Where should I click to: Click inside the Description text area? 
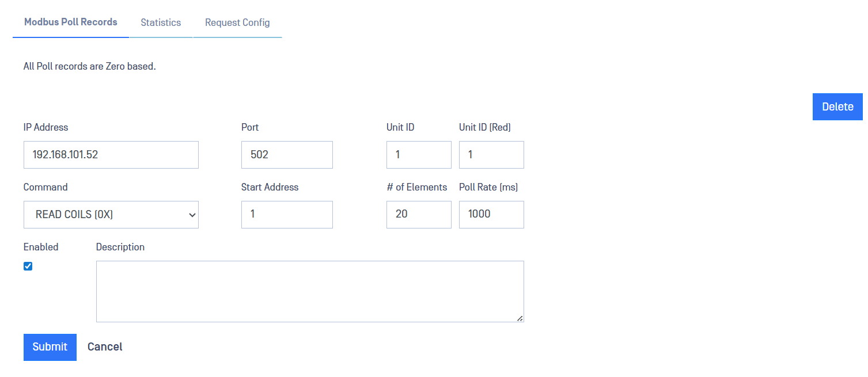point(310,291)
